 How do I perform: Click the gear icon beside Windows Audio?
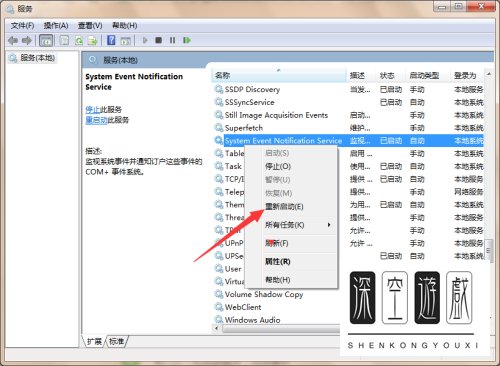pyautogui.click(x=219, y=319)
